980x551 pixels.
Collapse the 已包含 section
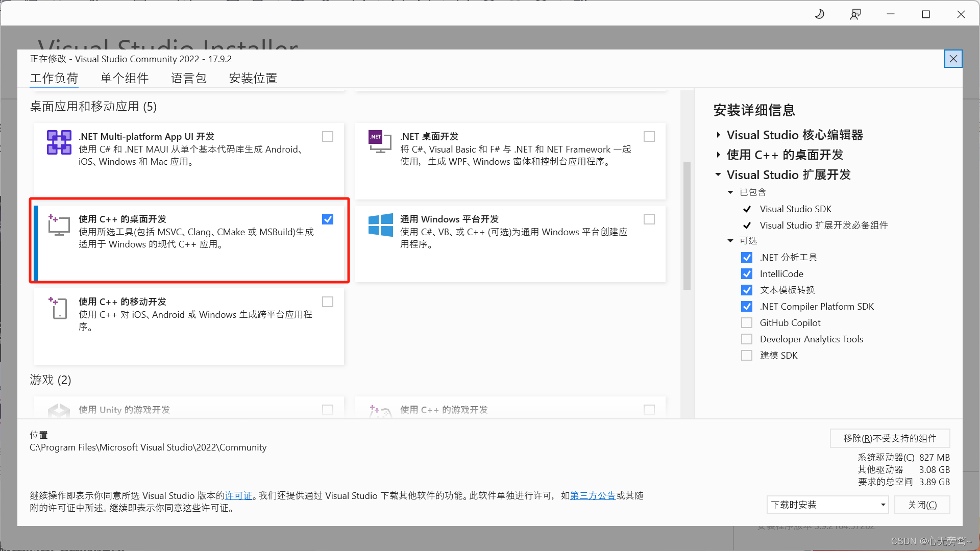coord(730,192)
